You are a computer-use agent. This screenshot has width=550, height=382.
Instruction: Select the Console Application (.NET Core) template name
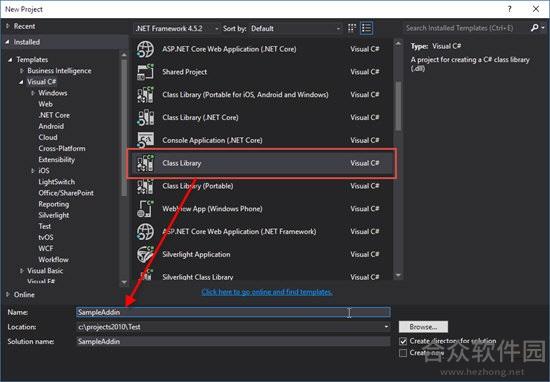(212, 140)
